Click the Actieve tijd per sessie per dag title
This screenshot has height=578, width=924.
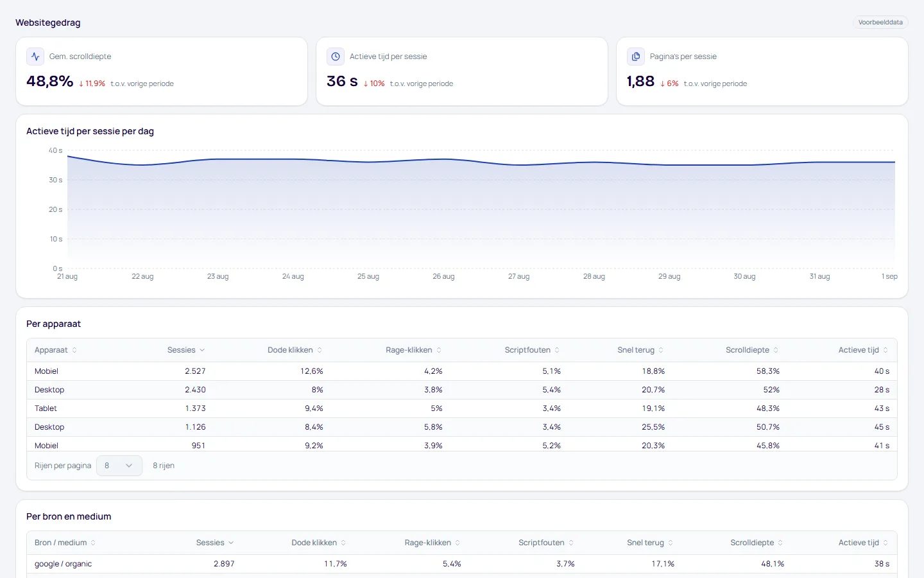click(x=90, y=131)
